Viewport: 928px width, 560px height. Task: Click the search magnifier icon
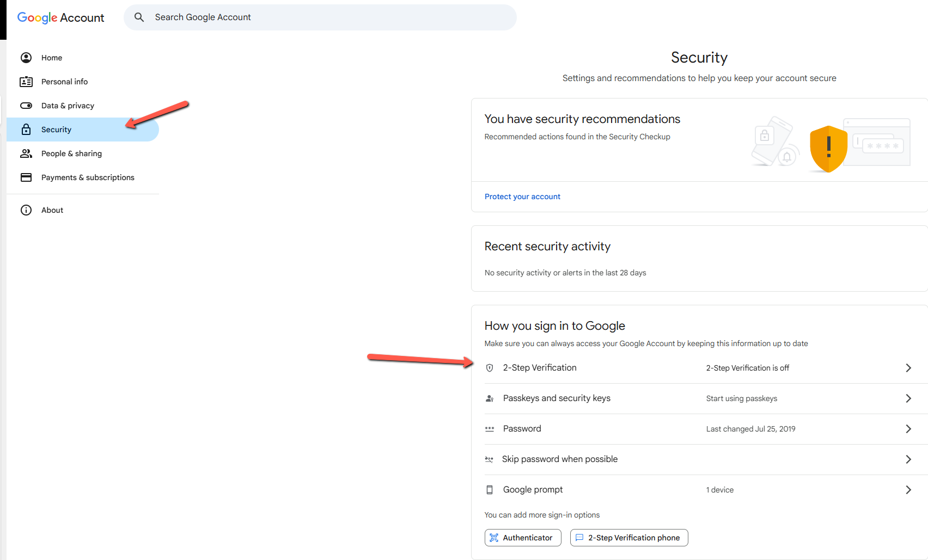139,17
